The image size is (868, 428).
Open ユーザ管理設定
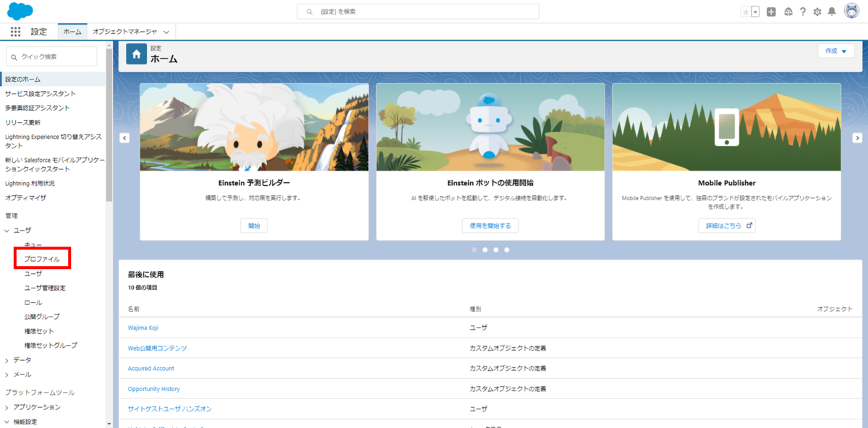[45, 288]
